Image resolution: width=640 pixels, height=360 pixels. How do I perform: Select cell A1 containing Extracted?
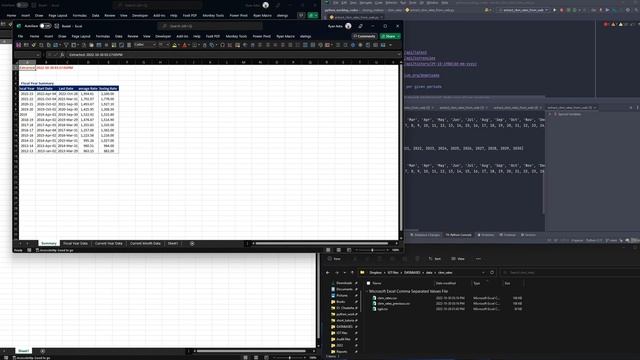click(x=27, y=68)
